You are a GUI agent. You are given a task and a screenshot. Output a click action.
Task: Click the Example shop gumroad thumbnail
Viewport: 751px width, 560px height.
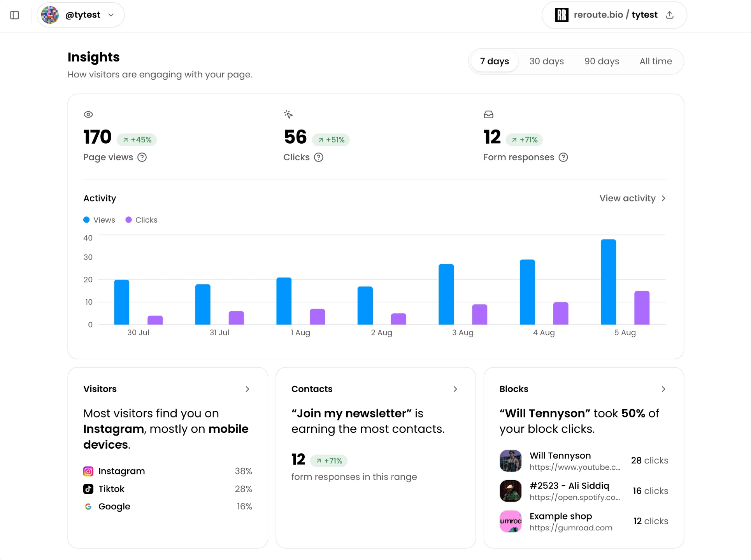pyautogui.click(x=511, y=521)
